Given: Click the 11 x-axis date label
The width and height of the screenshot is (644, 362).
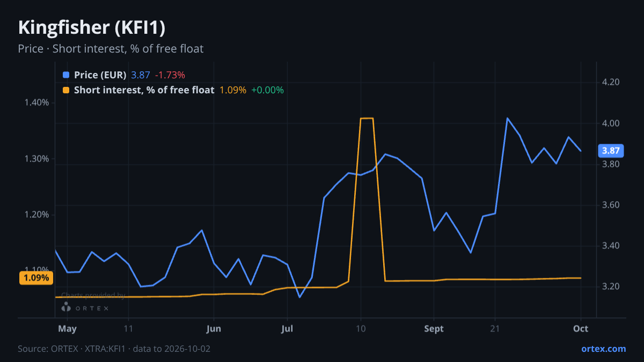Looking at the screenshot, I should coord(128,329).
